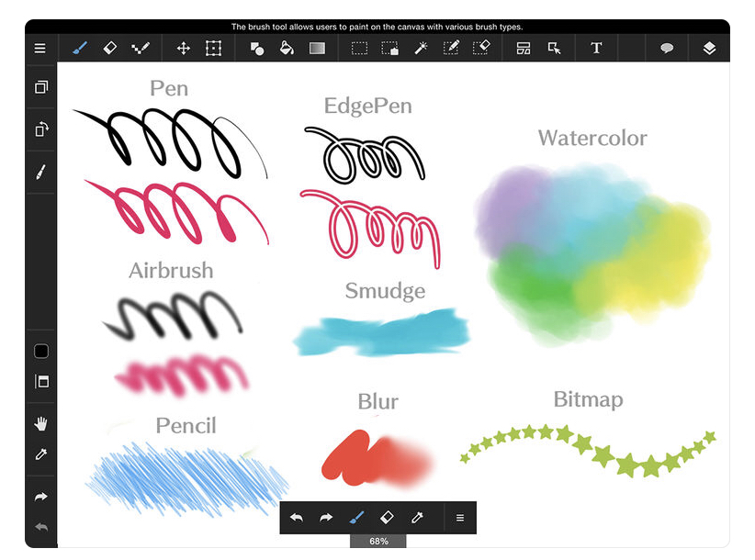755x560 pixels.
Task: Select the panel divide tool
Action: pyautogui.click(x=524, y=48)
